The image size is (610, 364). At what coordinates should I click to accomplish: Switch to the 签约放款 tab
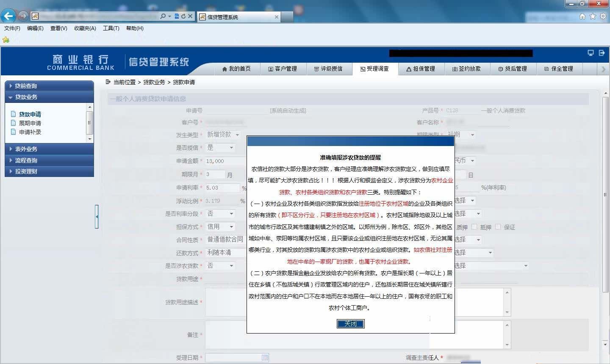pos(467,69)
